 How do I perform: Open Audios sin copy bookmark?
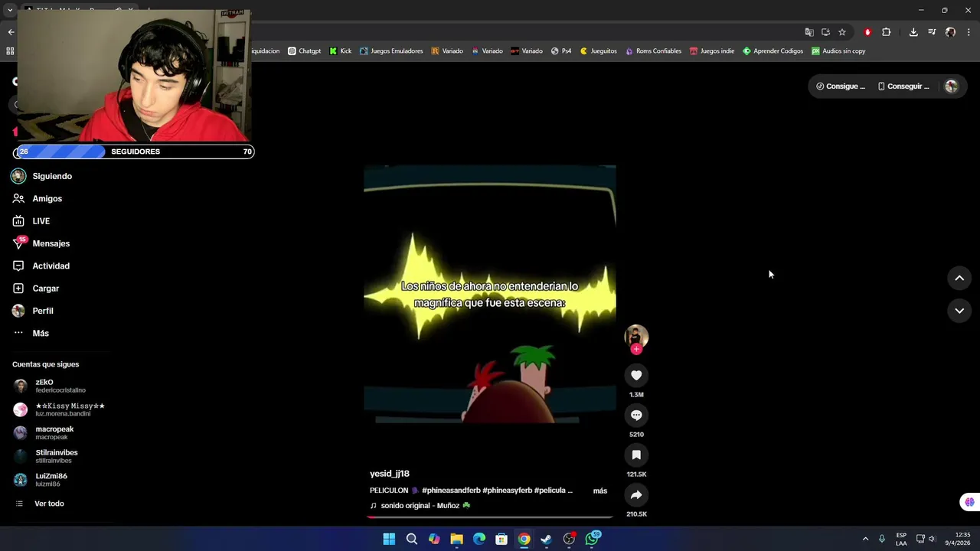coord(838,51)
